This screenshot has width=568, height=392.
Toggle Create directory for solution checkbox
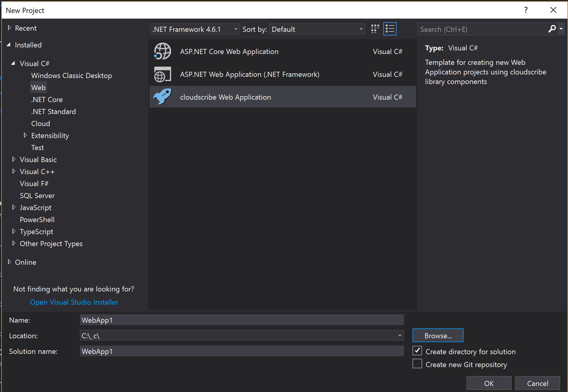(x=417, y=351)
